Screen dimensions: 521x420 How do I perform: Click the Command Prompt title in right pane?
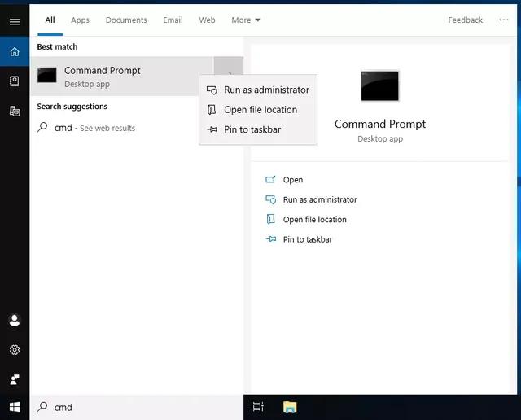380,124
